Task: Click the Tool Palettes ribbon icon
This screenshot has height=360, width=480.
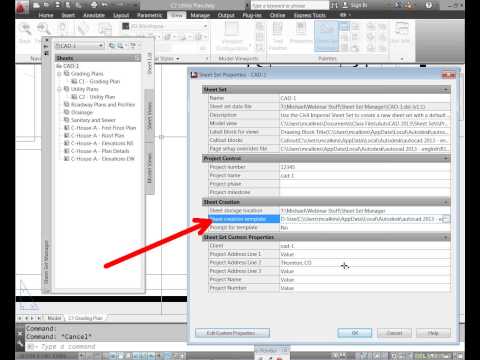Action: [278, 36]
